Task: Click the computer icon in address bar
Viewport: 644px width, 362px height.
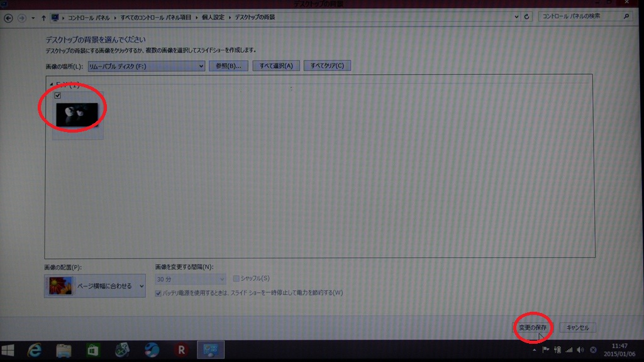Action: coord(55,18)
